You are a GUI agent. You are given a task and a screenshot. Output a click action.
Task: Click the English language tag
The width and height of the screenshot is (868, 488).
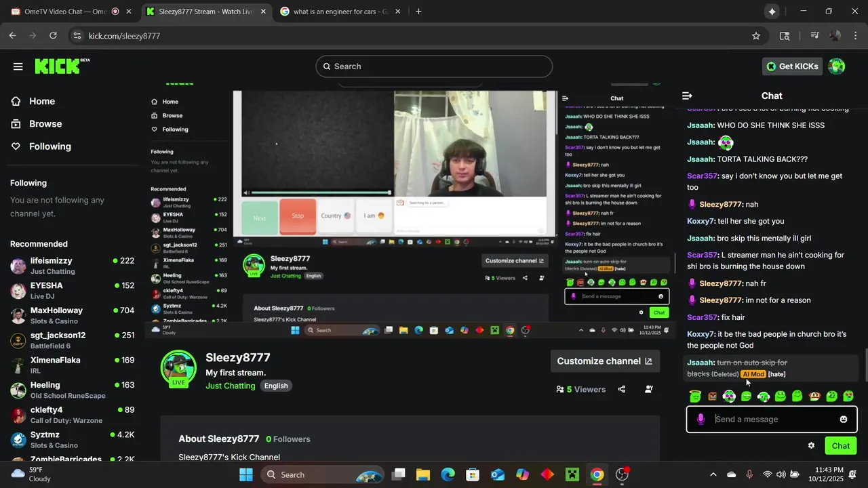click(276, 386)
